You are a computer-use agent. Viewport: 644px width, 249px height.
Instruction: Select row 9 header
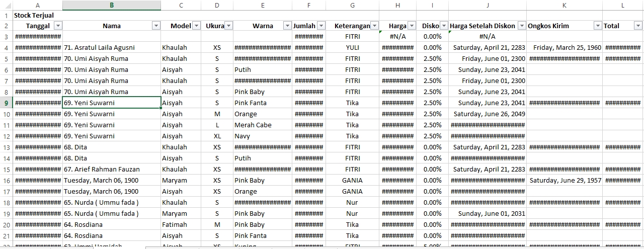[x=6, y=103]
